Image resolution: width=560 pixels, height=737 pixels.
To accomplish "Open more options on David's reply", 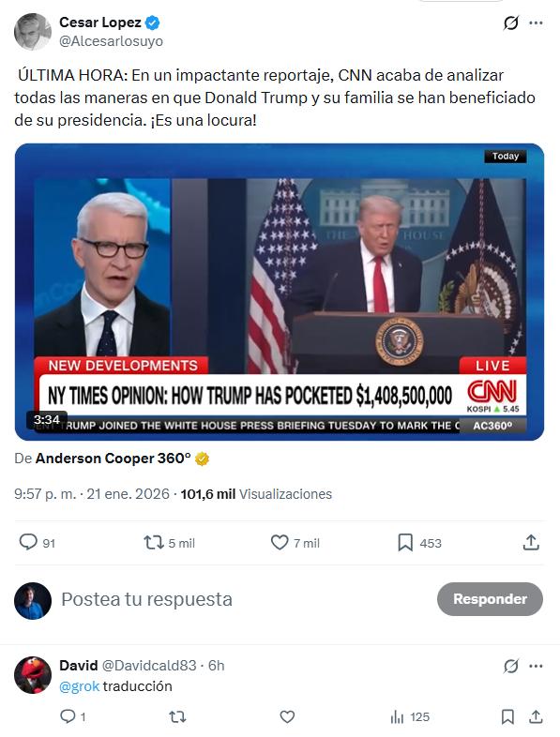I will 536,666.
